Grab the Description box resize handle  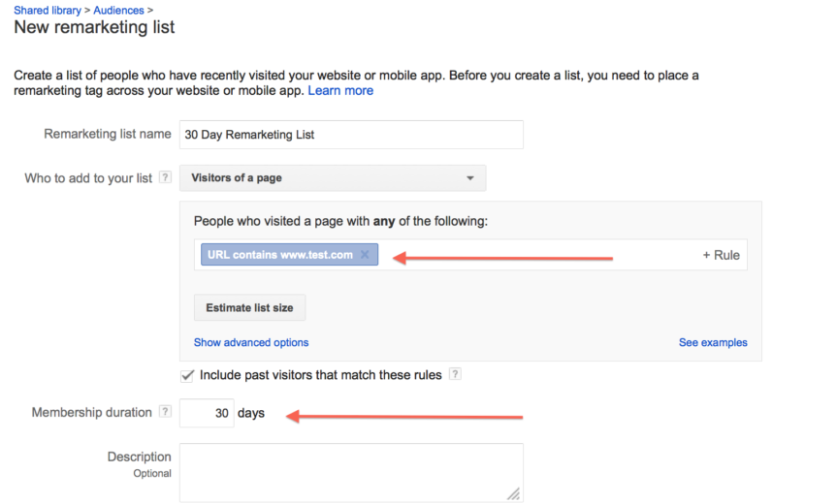(513, 494)
